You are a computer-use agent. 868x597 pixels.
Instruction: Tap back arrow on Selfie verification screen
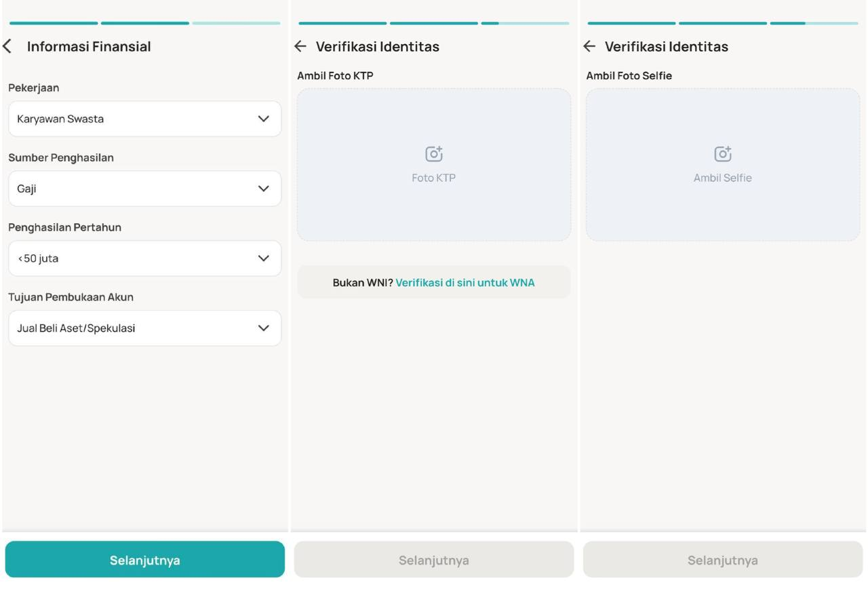click(589, 46)
